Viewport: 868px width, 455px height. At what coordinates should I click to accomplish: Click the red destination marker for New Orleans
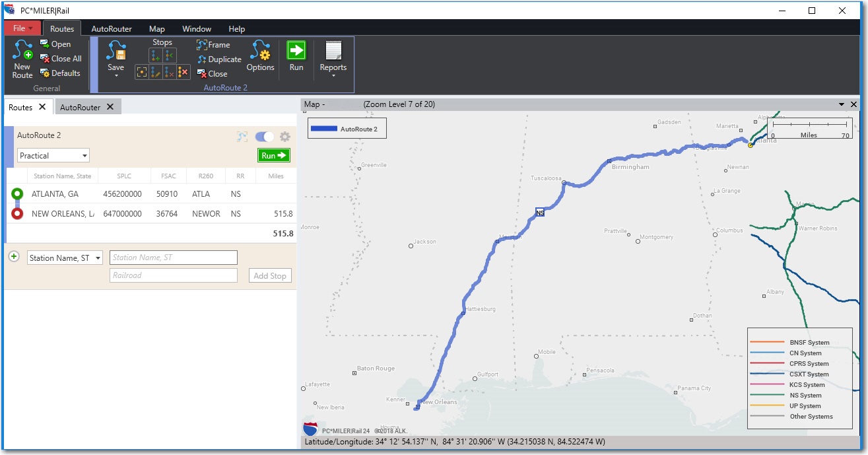pyautogui.click(x=17, y=214)
